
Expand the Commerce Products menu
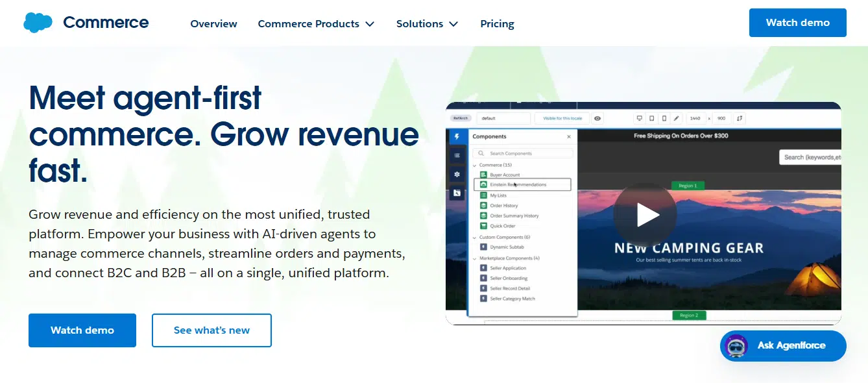pyautogui.click(x=316, y=23)
